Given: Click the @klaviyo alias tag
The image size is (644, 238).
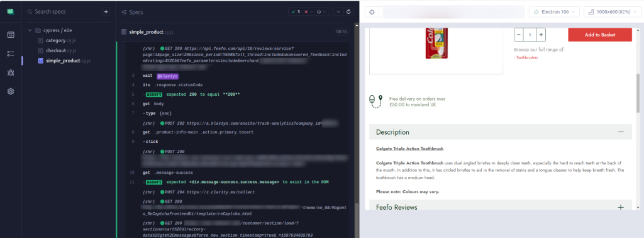Looking at the screenshot, I should [x=167, y=76].
